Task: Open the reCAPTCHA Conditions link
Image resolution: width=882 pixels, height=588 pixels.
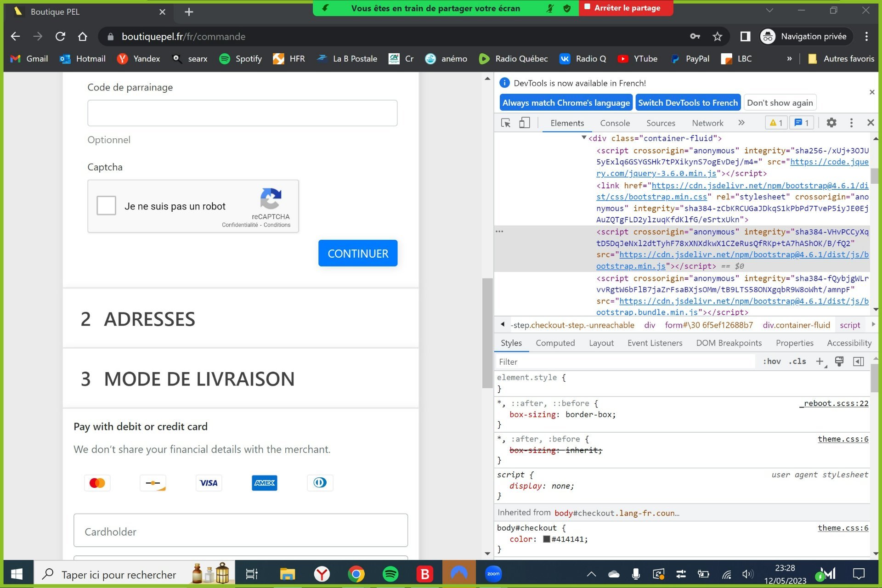Action: 277,225
